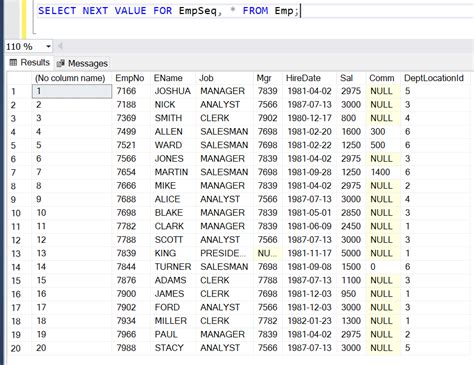The height and width of the screenshot is (365, 474).
Task: Select the EmpNo column header
Action: (130, 78)
